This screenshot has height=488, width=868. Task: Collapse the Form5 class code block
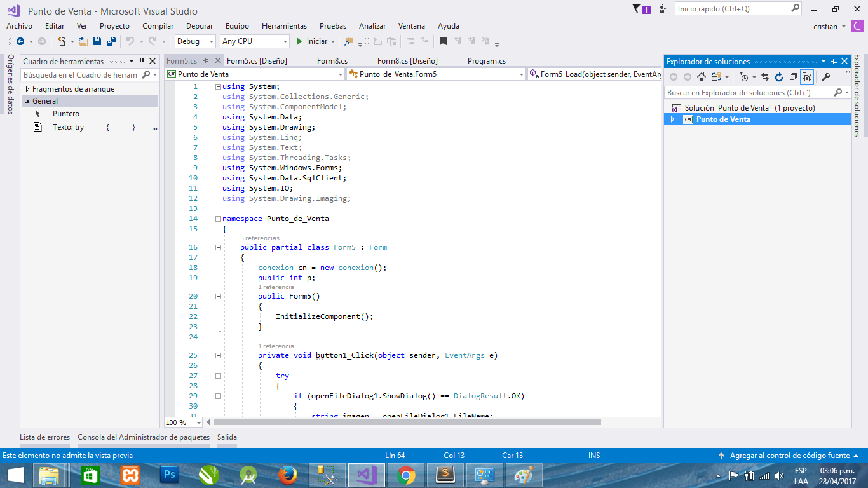click(218, 247)
